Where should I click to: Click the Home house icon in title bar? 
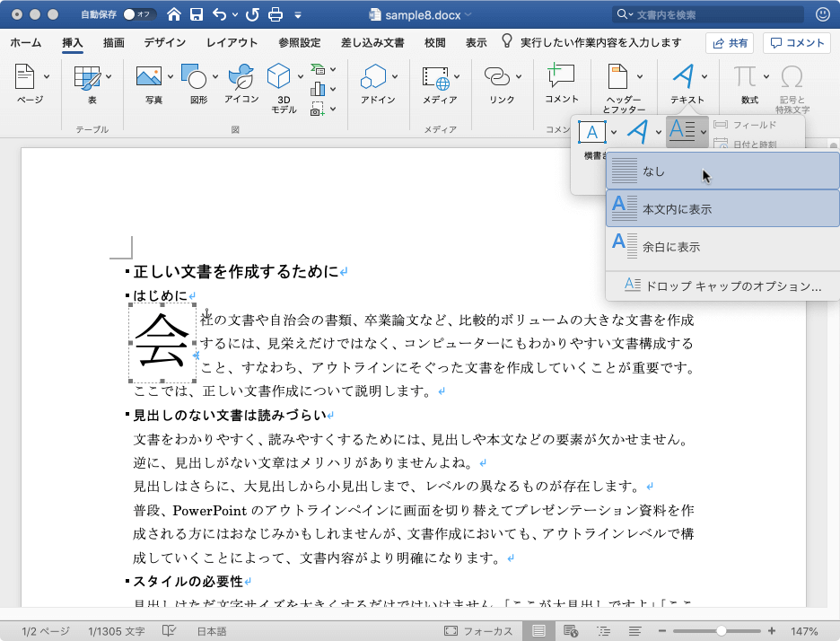point(173,14)
